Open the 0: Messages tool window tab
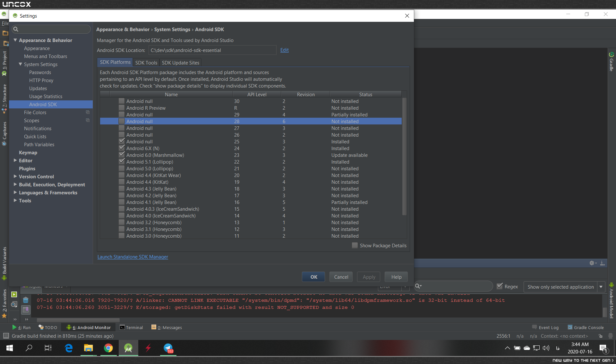The height and width of the screenshot is (364, 616). pyautogui.click(x=167, y=327)
